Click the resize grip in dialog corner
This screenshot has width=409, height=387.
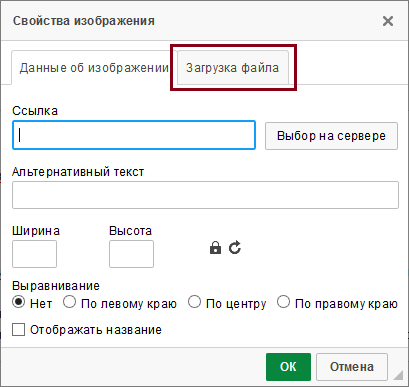point(398,375)
